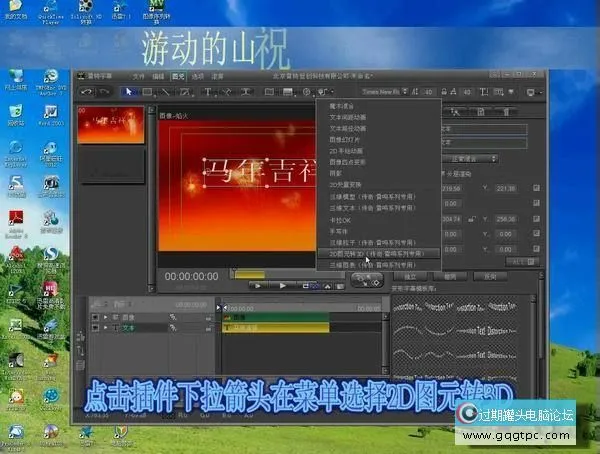Viewport: 600px width, 454px height.
Task: Click the vertical text T icon
Action: (x=484, y=92)
